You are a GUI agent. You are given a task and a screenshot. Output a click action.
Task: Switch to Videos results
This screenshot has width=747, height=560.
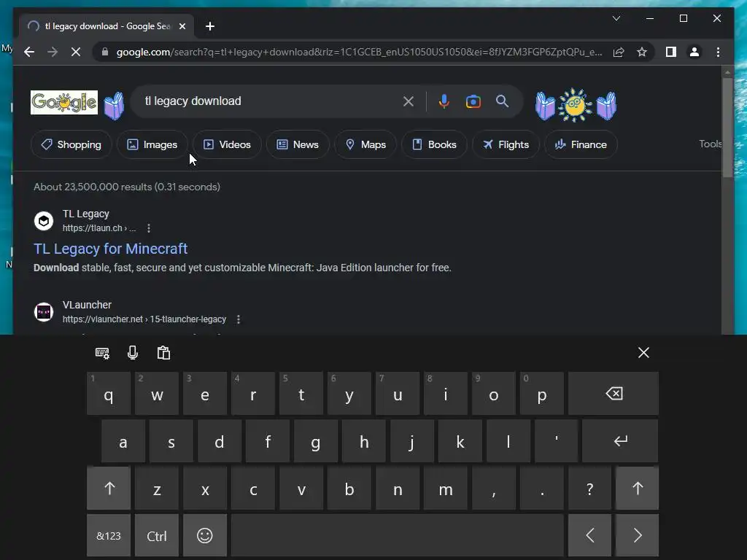(x=227, y=144)
